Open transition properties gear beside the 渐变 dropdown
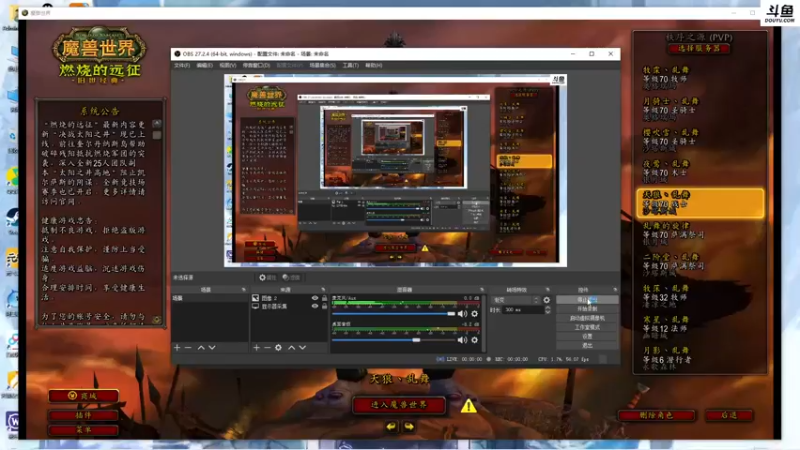800x450 pixels. click(x=546, y=300)
